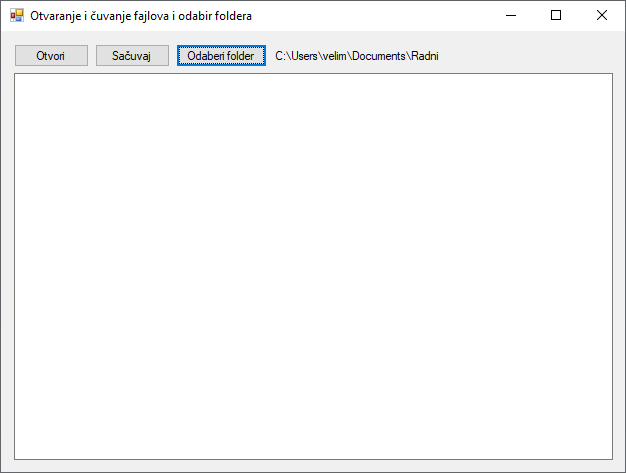Close the window with the X button
This screenshot has width=626, height=473.
click(601, 16)
